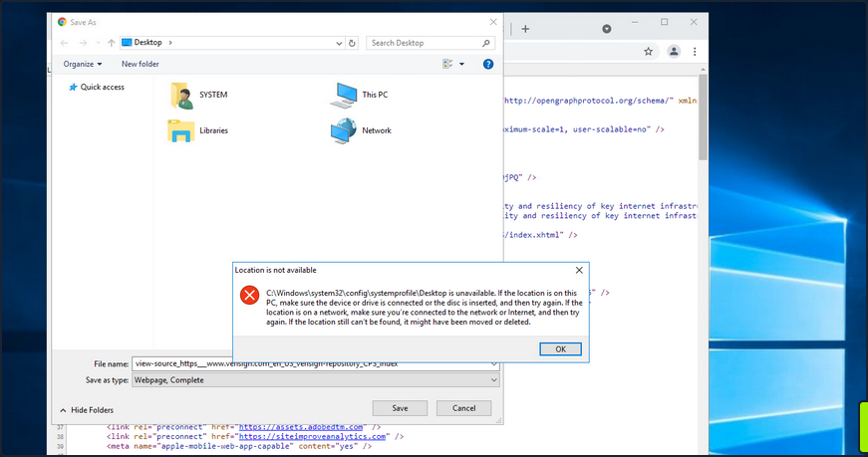Select Quick access in the navigation pane

(x=97, y=87)
